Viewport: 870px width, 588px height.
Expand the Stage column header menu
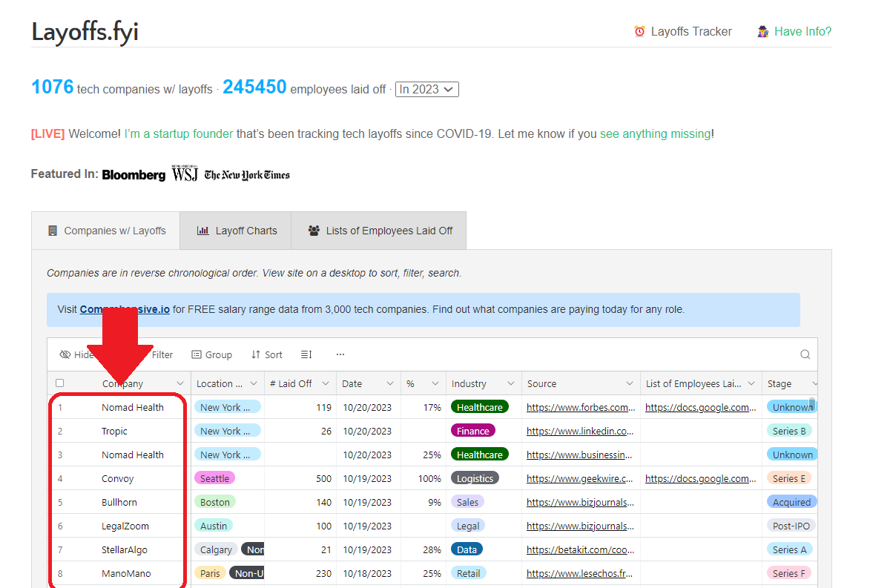tap(814, 383)
